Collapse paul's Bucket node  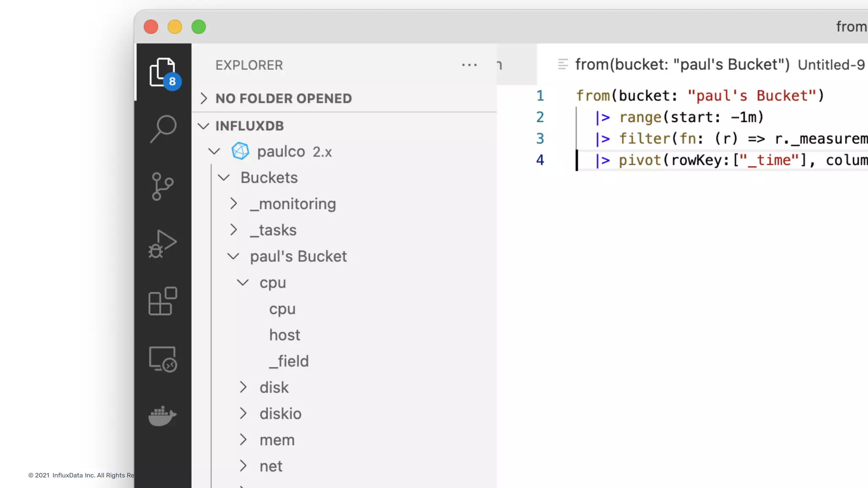coord(298,256)
